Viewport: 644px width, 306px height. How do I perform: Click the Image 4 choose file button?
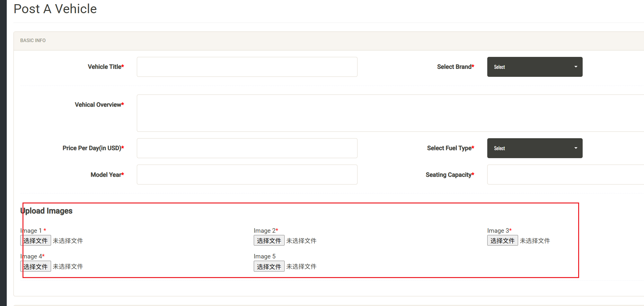[x=36, y=266]
